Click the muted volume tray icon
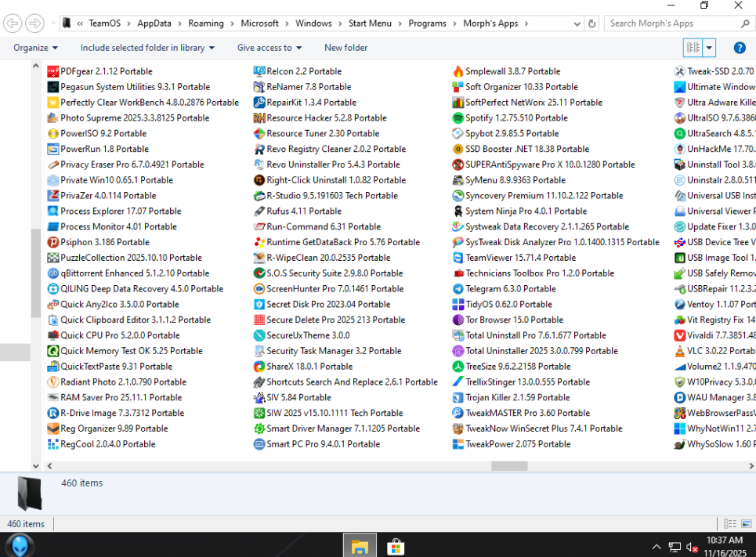Image resolution: width=756 pixels, height=557 pixels. point(692,548)
